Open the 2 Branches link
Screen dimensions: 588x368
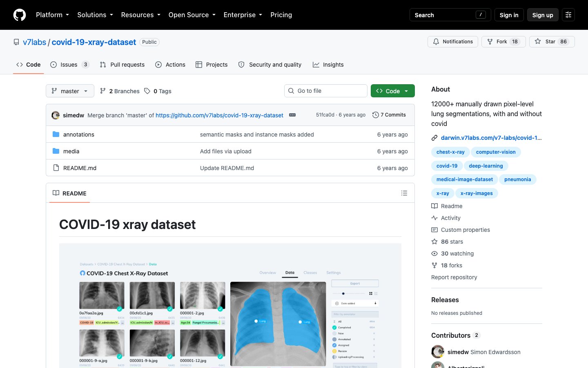click(x=120, y=91)
